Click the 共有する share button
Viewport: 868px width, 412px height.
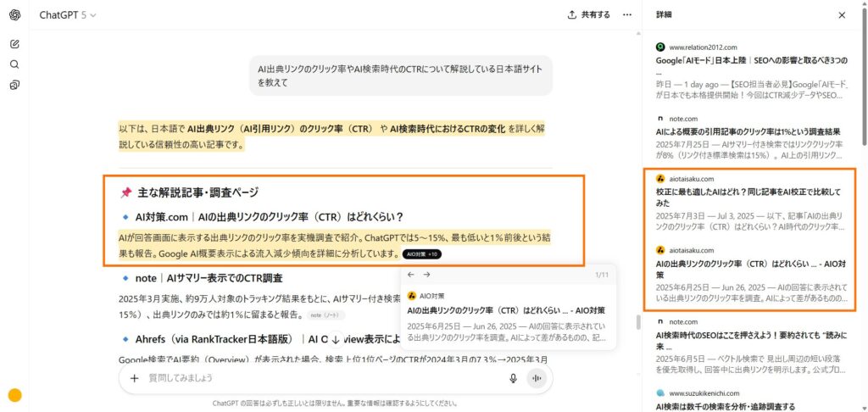(589, 14)
